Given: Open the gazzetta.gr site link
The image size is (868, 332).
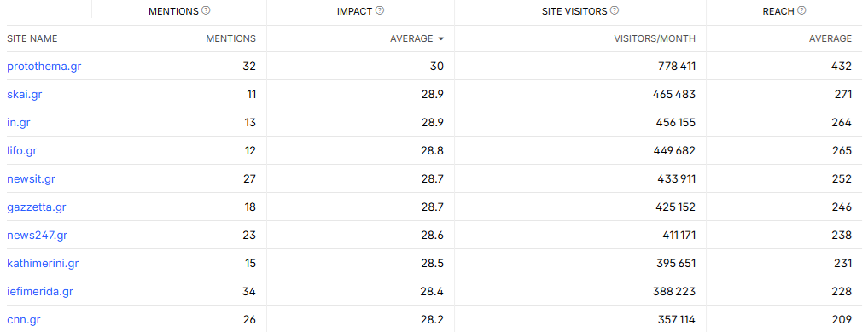Looking at the screenshot, I should point(37,207).
